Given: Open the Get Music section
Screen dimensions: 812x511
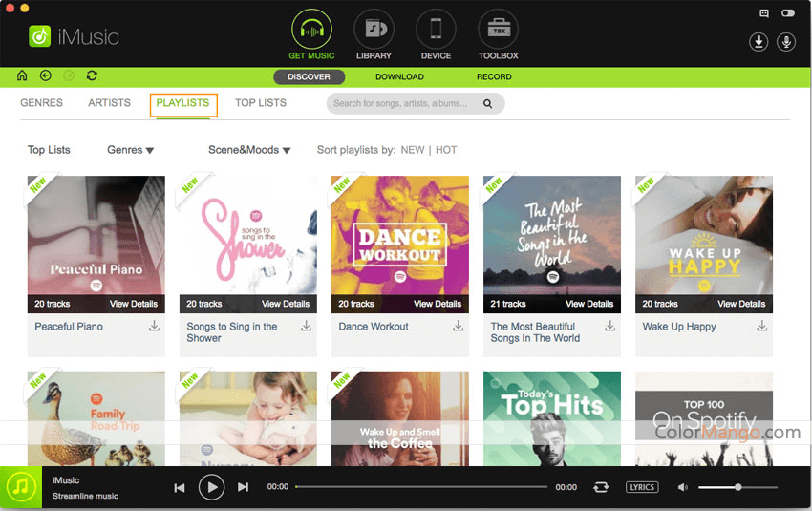Looking at the screenshot, I should [x=311, y=34].
